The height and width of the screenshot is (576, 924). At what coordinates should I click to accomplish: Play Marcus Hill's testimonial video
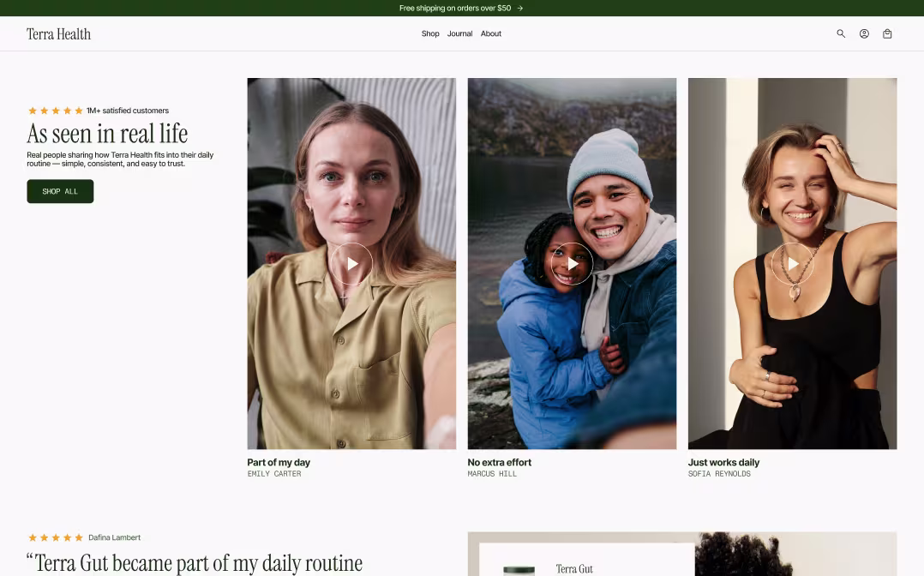coord(572,263)
